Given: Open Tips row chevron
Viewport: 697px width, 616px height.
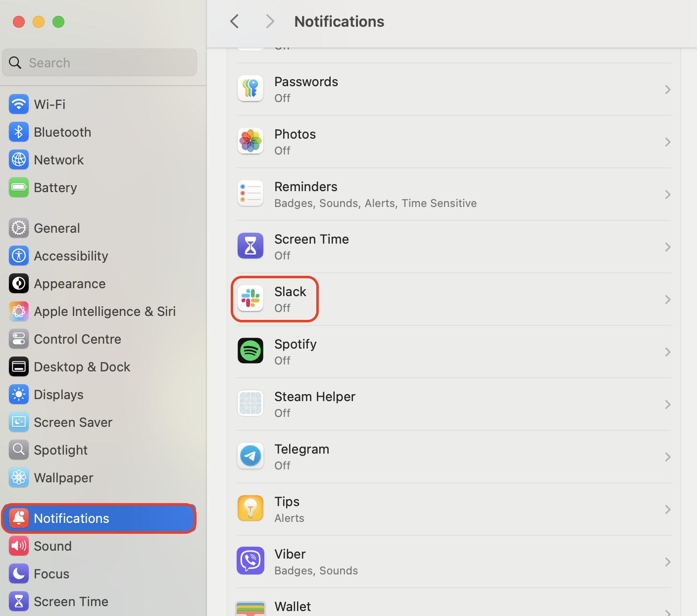Looking at the screenshot, I should pos(668,510).
